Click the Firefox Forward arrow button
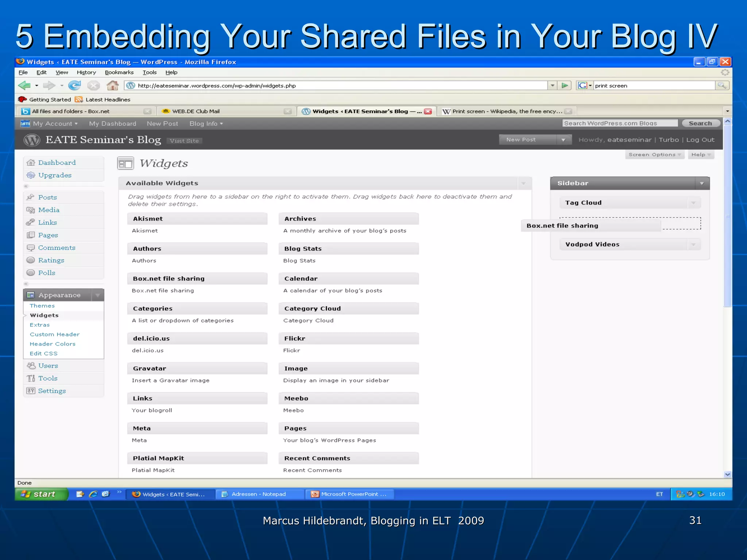The image size is (747, 560). (x=49, y=86)
